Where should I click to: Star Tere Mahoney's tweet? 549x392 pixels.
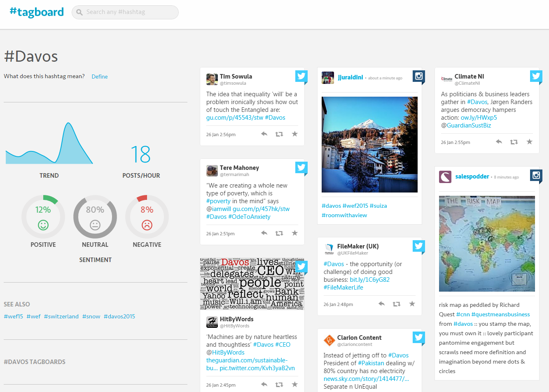click(x=294, y=233)
